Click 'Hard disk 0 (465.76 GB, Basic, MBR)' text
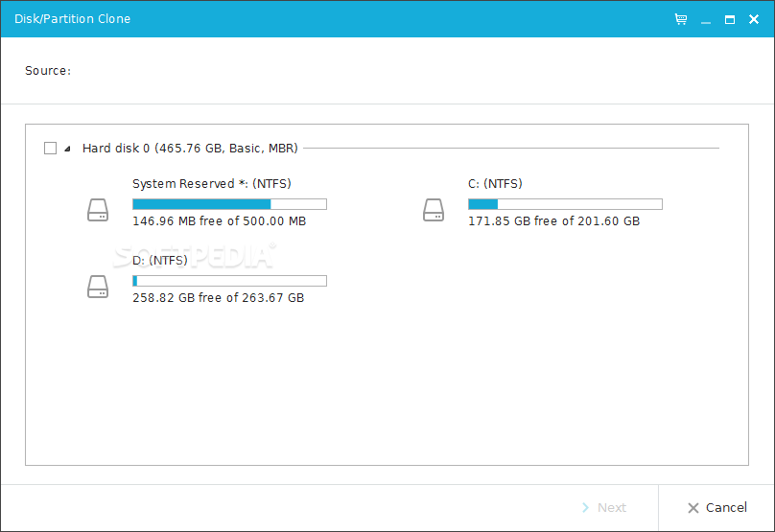The image size is (775, 532). [x=190, y=149]
